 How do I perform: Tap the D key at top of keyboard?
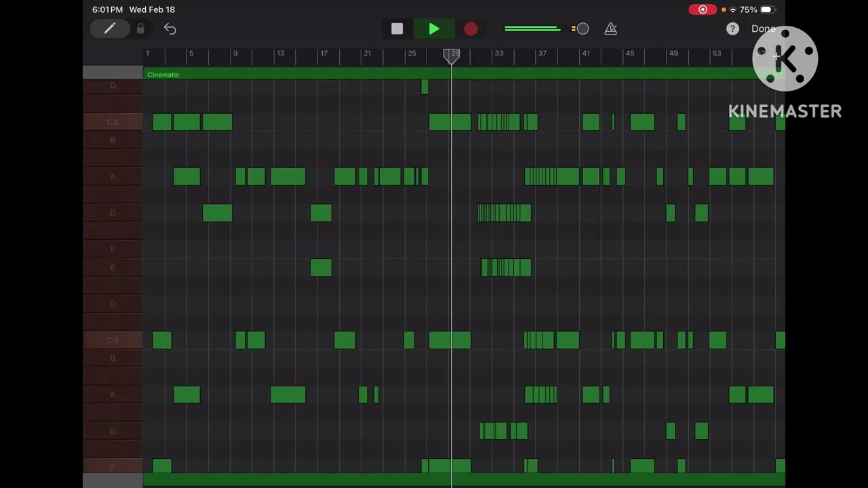point(113,86)
